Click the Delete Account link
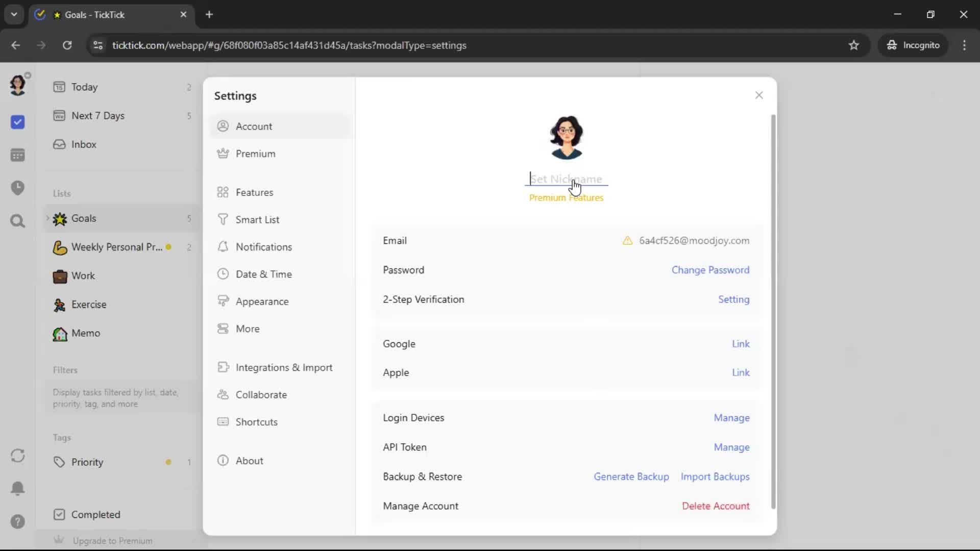 pos(716,506)
